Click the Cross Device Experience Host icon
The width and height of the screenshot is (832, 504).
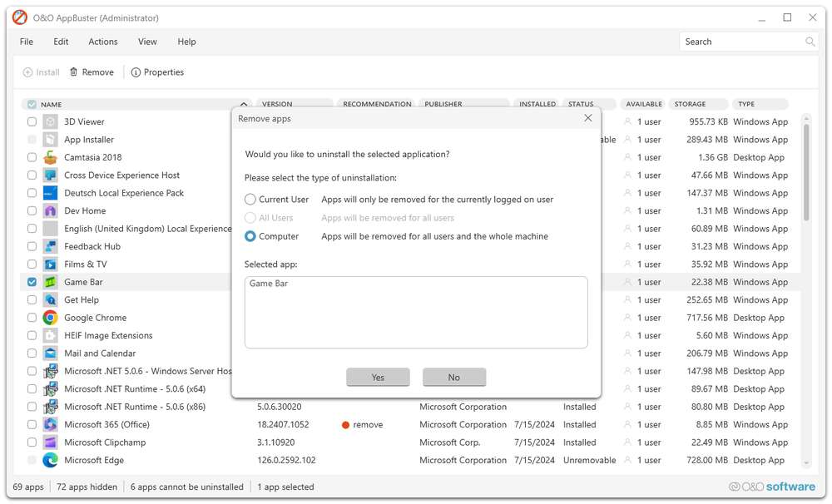pos(51,175)
